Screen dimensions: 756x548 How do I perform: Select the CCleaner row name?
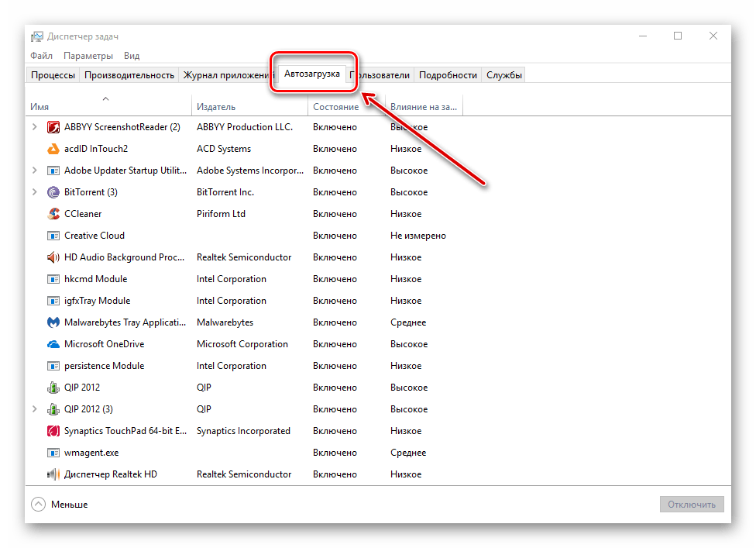[x=83, y=214]
